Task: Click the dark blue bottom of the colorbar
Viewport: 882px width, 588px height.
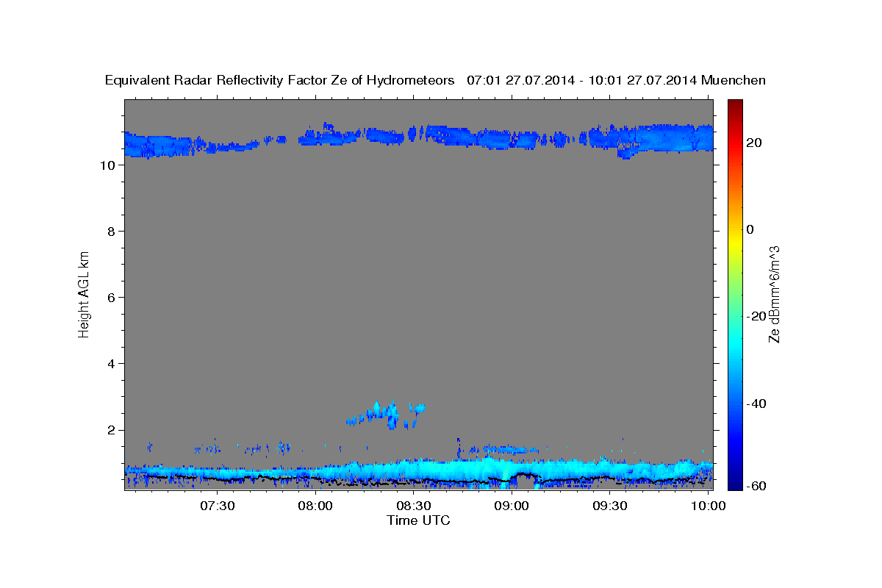Action: click(735, 484)
